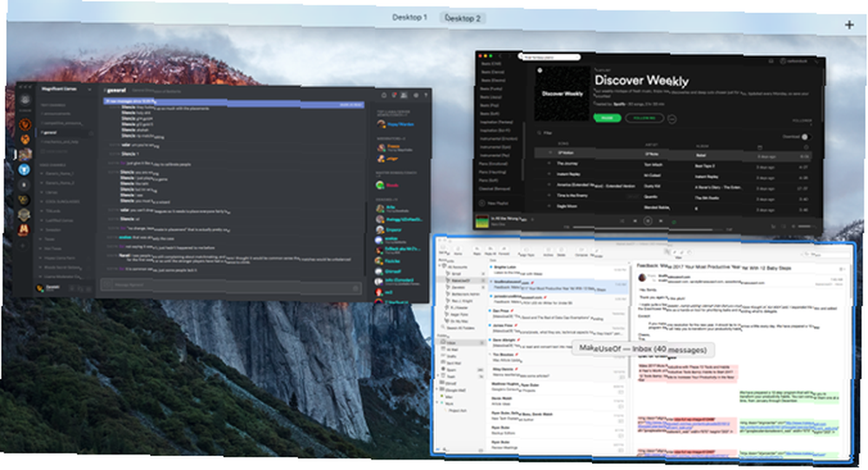The image size is (868, 470).
Task: Sort Spotify tracks by the calendar date icon
Action: point(759,147)
